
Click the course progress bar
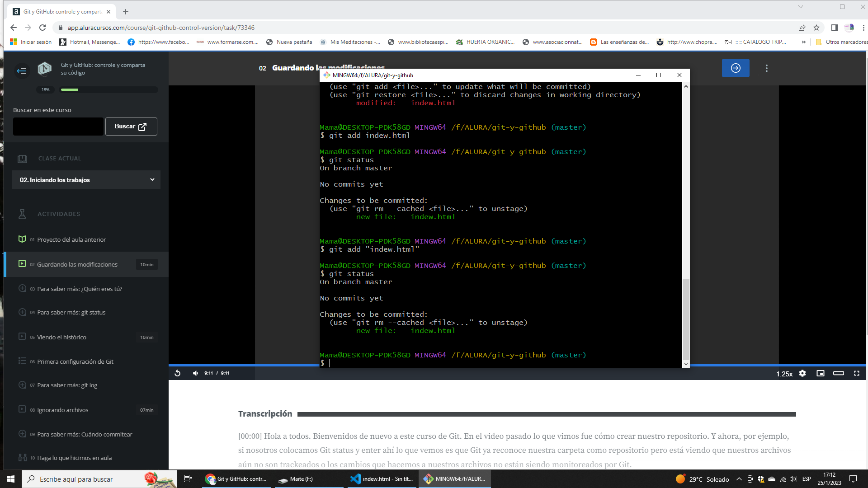coord(109,89)
